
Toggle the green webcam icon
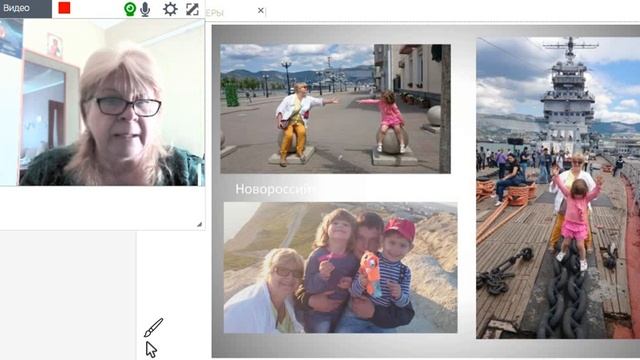(130, 9)
